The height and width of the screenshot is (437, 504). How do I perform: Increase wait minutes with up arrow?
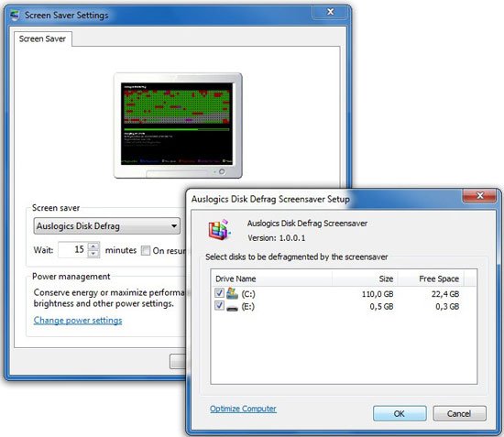pos(93,246)
